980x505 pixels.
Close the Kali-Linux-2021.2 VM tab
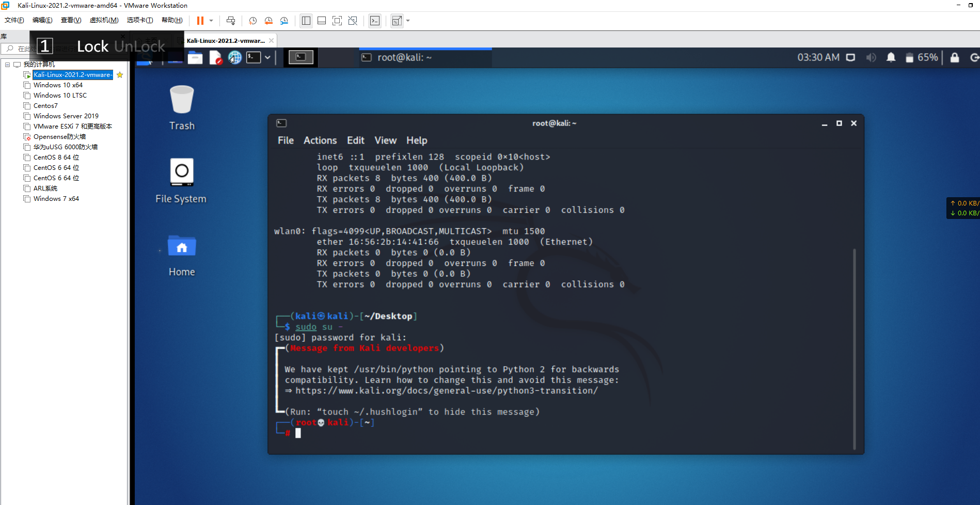click(x=272, y=40)
